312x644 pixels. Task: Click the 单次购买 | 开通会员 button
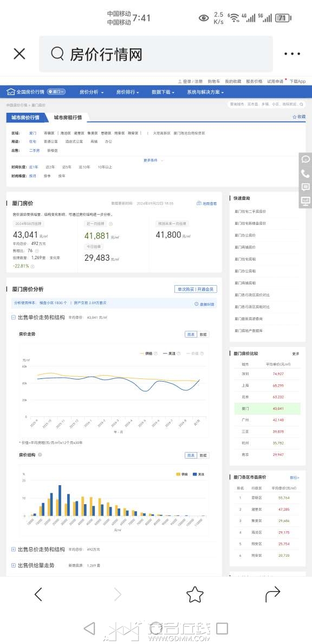click(196, 289)
